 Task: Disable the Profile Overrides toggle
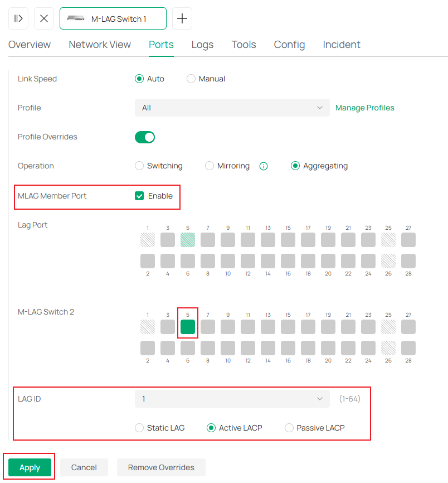pyautogui.click(x=144, y=137)
